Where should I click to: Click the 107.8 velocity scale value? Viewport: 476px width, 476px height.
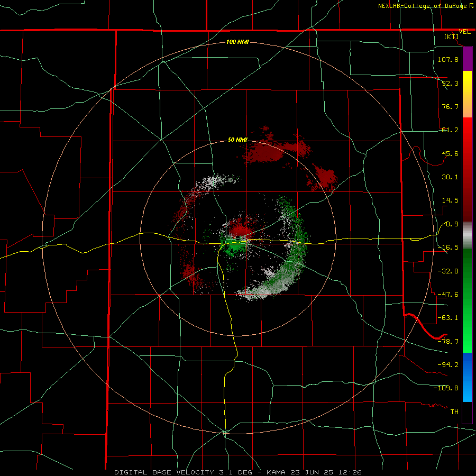tap(448, 59)
